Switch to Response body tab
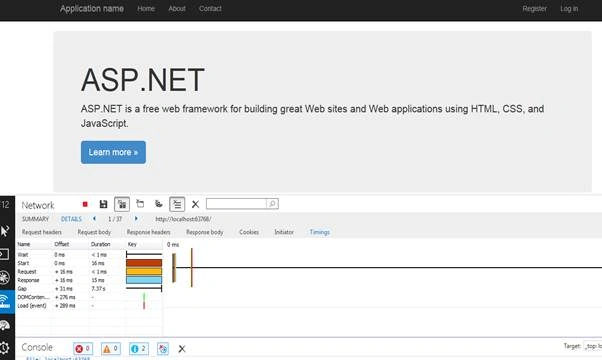602x360 pixels. pyautogui.click(x=205, y=232)
